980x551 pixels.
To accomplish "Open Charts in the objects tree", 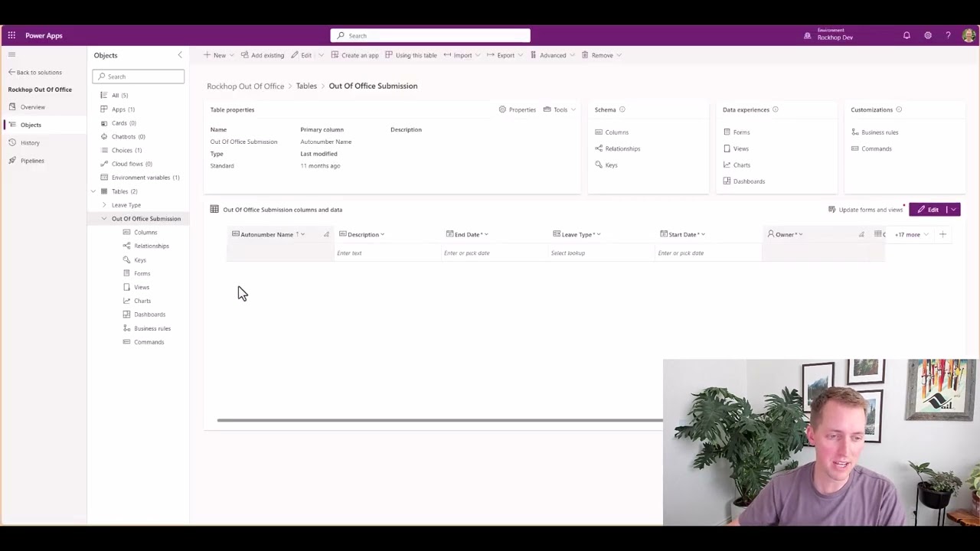I will point(137,301).
